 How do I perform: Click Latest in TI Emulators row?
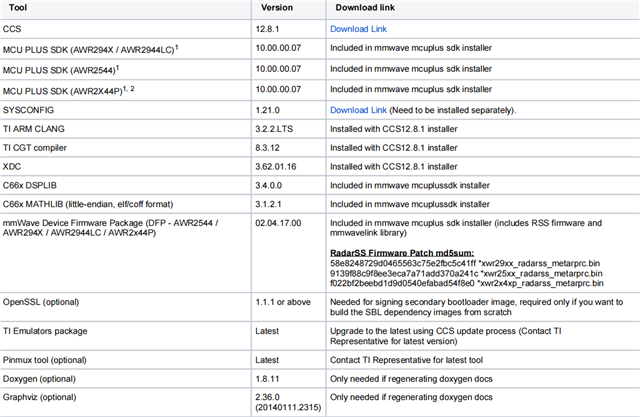267,331
